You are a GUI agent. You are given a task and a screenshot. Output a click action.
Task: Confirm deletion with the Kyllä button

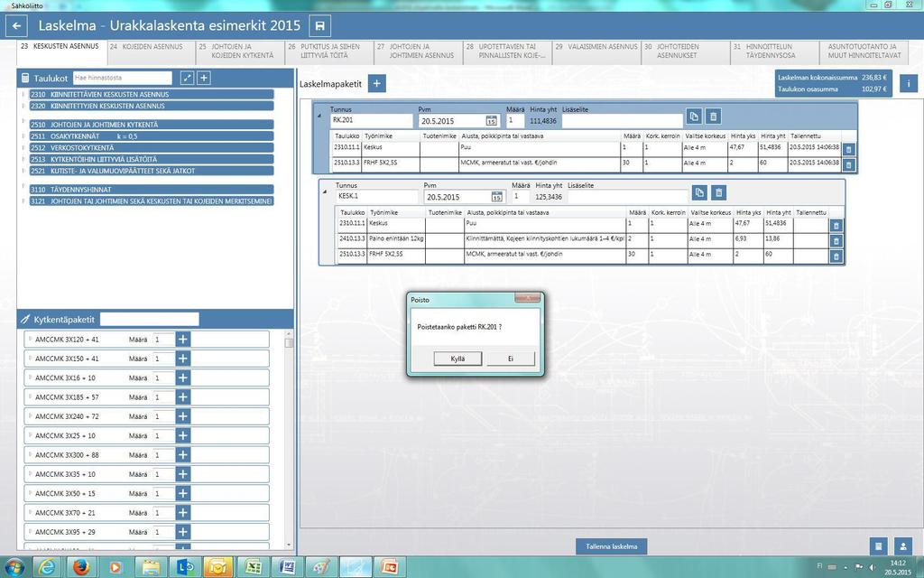click(457, 359)
